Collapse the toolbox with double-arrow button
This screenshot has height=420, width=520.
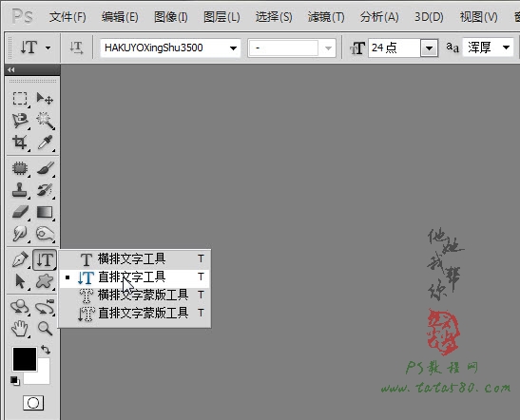(11, 69)
